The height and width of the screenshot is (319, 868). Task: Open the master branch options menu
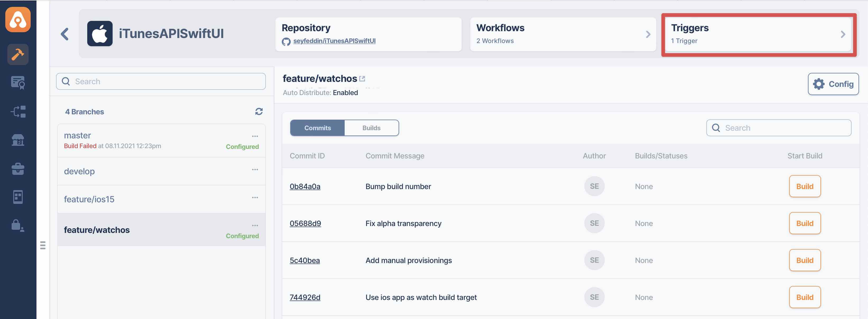tap(255, 136)
